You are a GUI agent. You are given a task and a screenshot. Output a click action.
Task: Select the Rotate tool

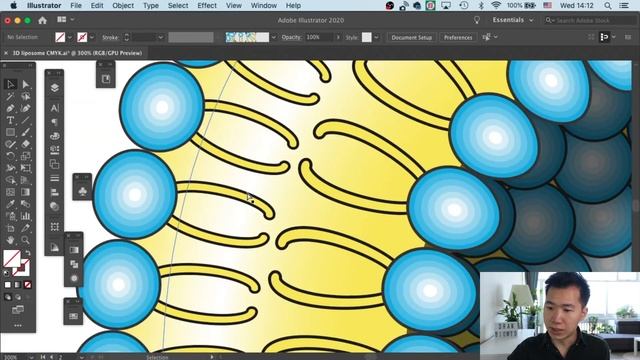tap(11, 156)
